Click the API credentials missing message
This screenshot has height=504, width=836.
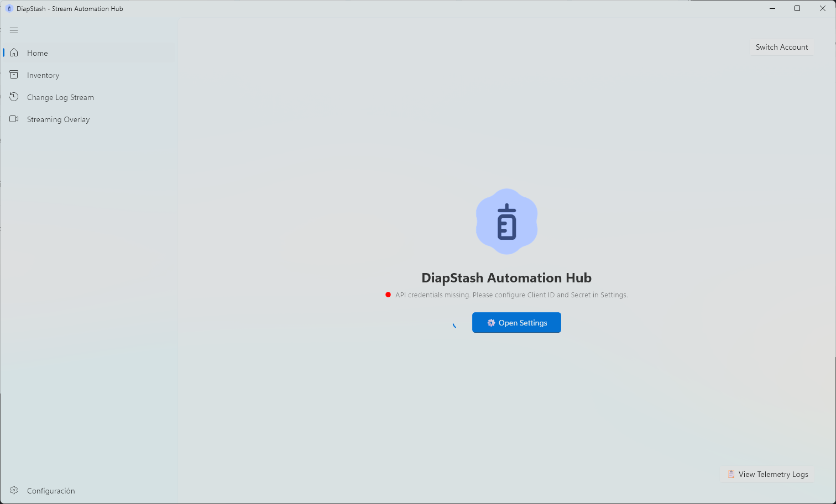(511, 295)
